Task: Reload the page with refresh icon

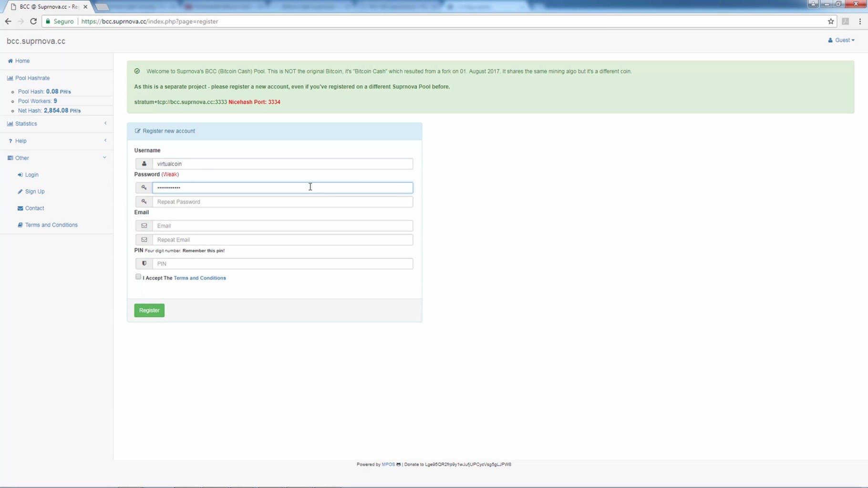Action: (33, 21)
